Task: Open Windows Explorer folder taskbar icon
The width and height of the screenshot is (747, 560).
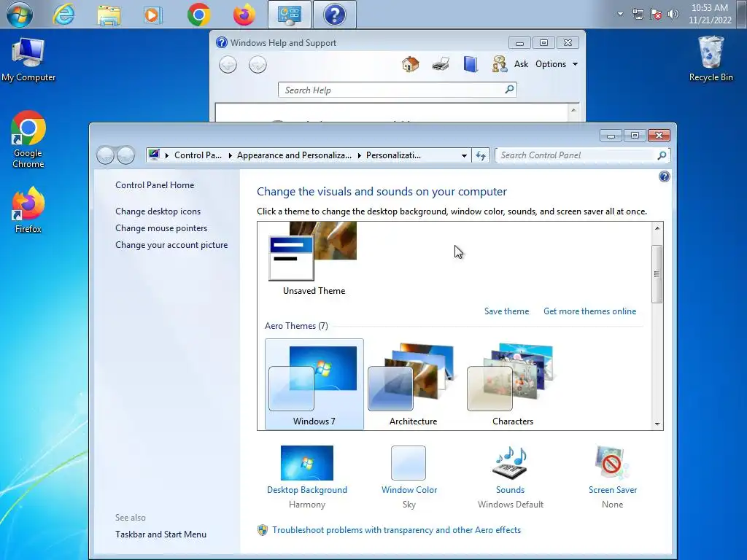Action: click(x=109, y=15)
